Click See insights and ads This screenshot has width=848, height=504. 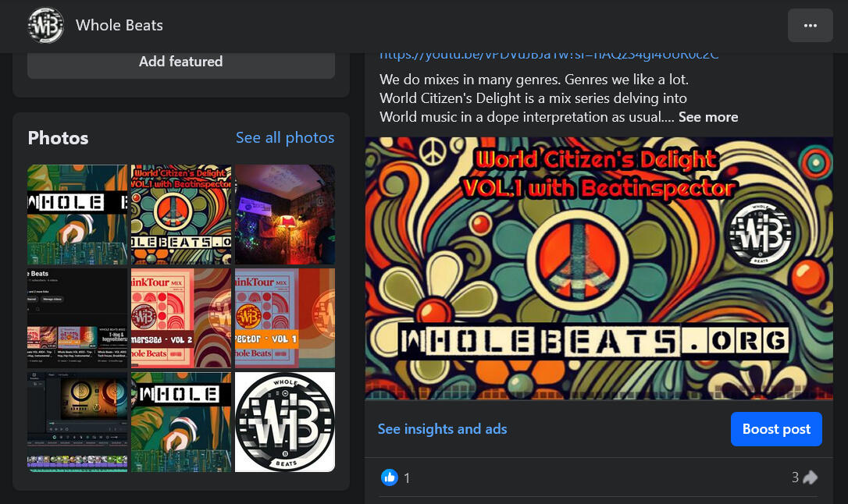point(442,429)
